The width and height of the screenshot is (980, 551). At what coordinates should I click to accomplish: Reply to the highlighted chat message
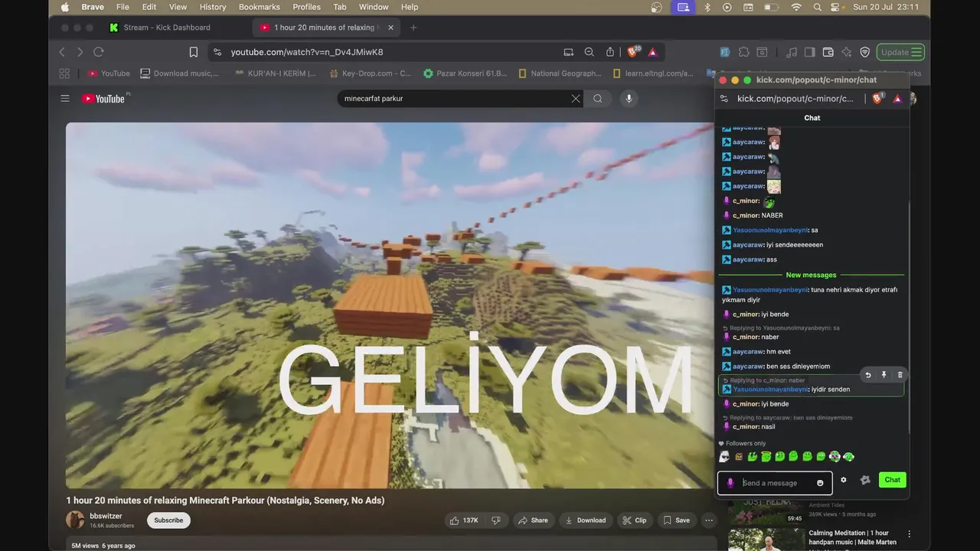click(x=867, y=375)
